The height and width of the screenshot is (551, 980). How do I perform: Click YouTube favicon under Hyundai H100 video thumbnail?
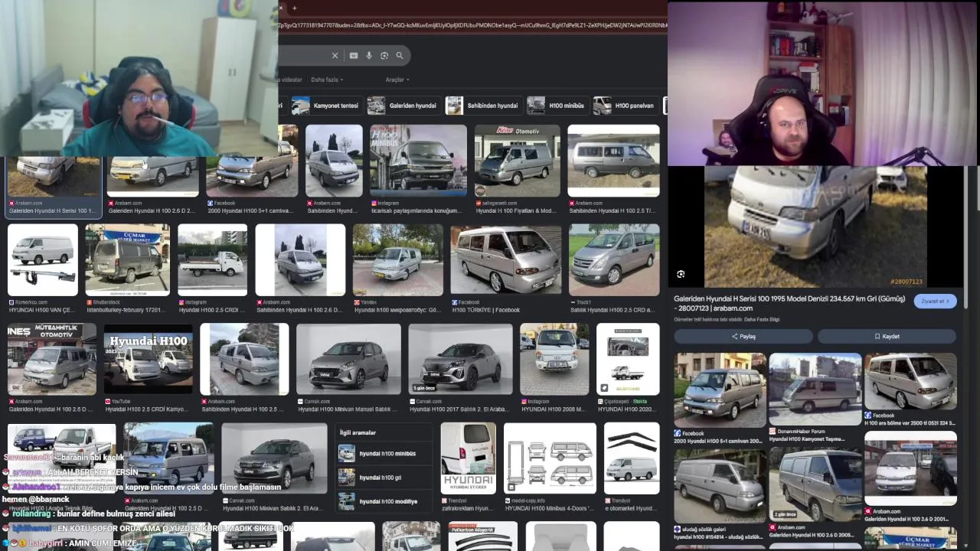pyautogui.click(x=108, y=401)
